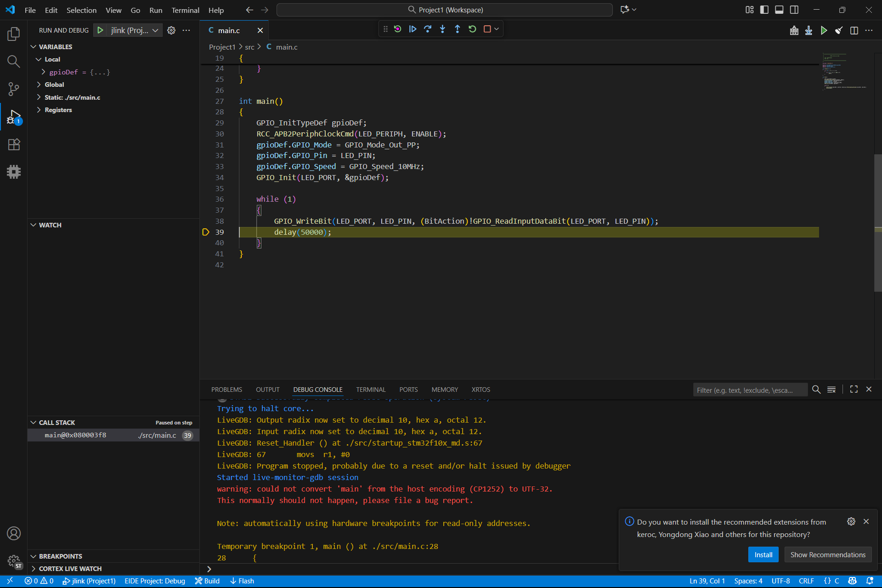Click Build in the status bar
Image resolution: width=882 pixels, height=588 pixels.
(x=207, y=581)
